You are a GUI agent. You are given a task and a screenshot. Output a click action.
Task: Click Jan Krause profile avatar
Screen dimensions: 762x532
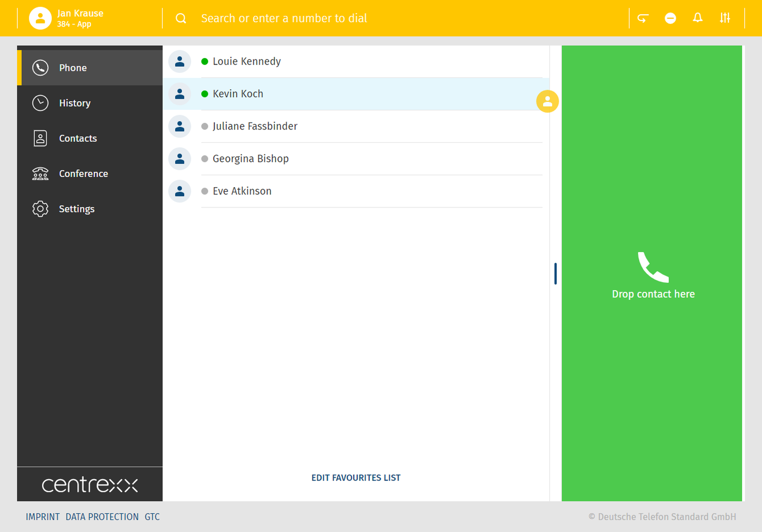[x=40, y=18]
